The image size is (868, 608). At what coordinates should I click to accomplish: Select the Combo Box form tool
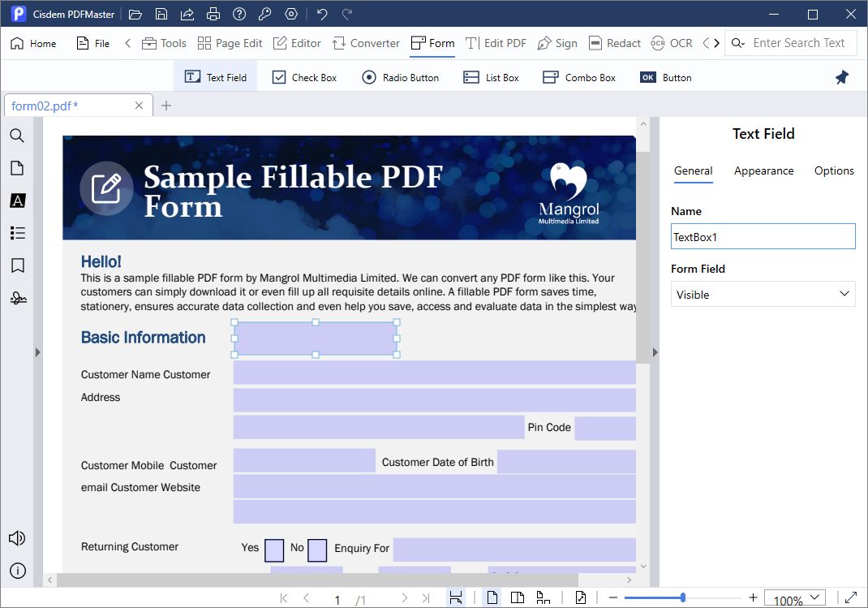[579, 76]
